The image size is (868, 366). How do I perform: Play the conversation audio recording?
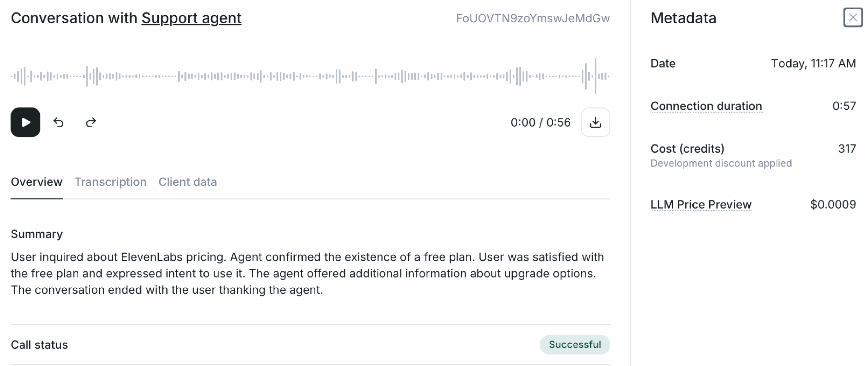(x=25, y=122)
